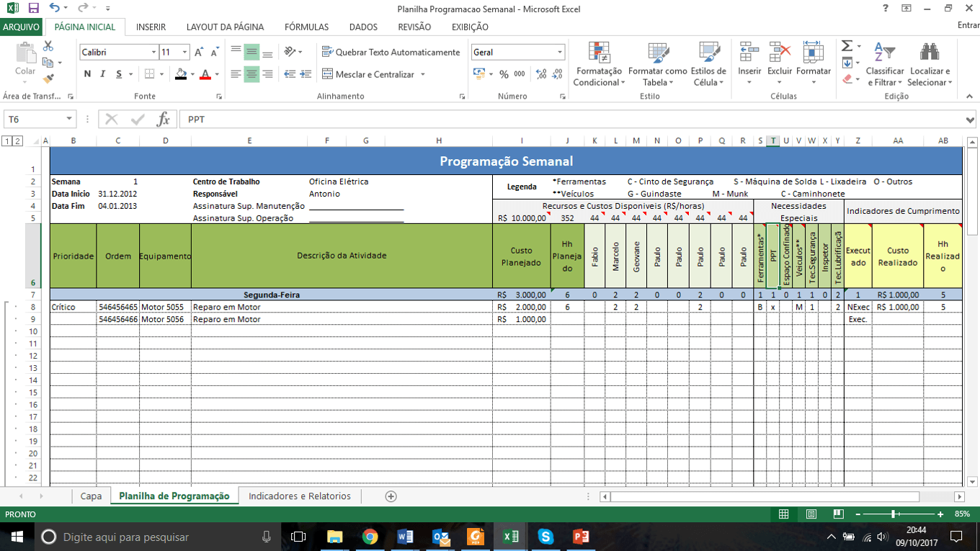This screenshot has width=980, height=551.
Task: Click the insert function fx icon
Action: pos(164,120)
